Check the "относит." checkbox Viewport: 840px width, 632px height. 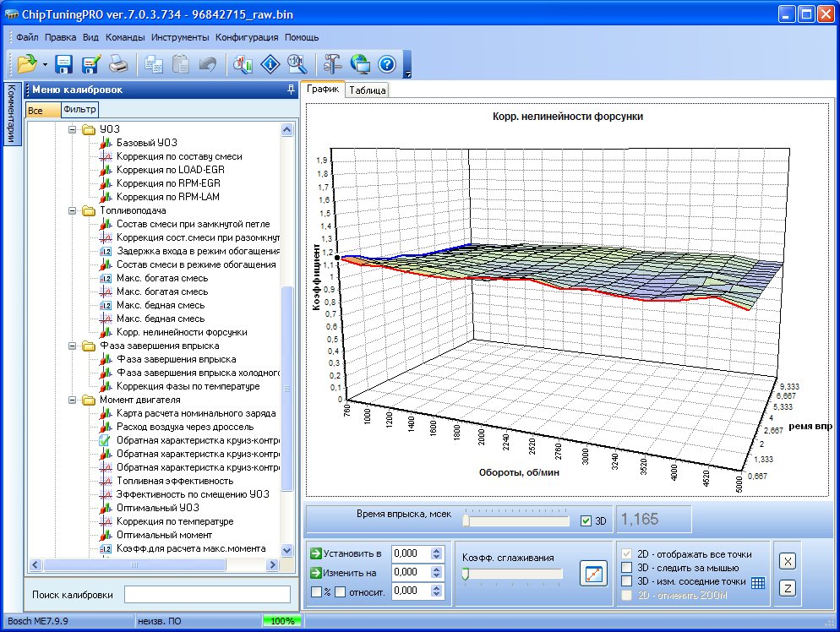(x=340, y=591)
